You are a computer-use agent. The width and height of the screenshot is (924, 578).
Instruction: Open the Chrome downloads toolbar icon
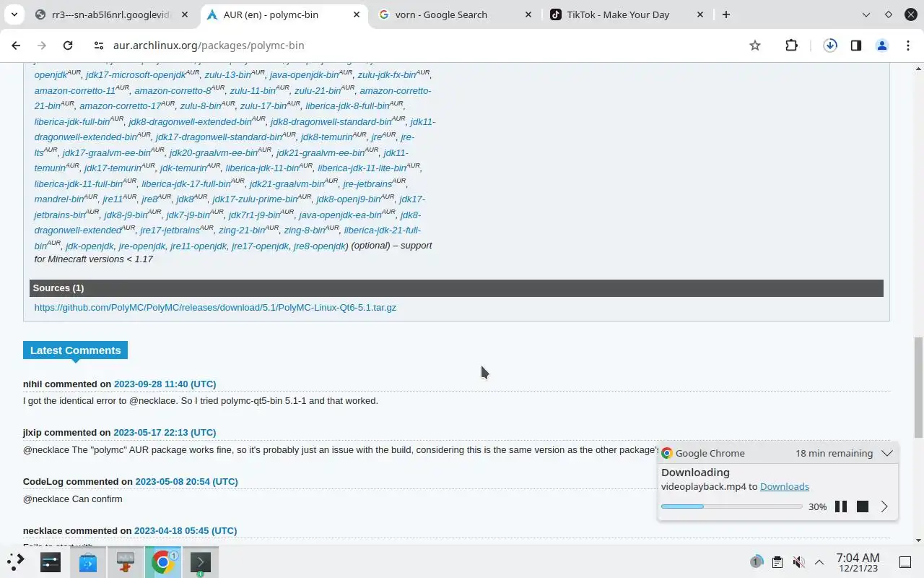[830, 46]
